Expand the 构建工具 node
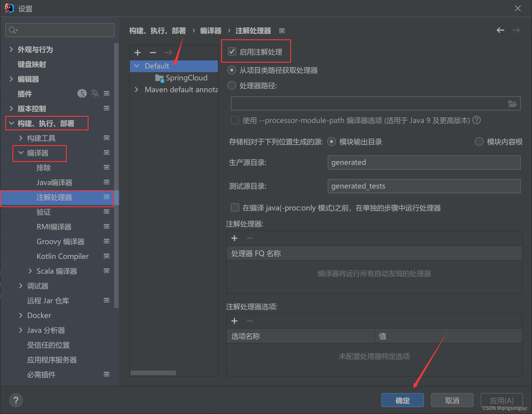Viewport: 532px width, 414px height. 21,138
